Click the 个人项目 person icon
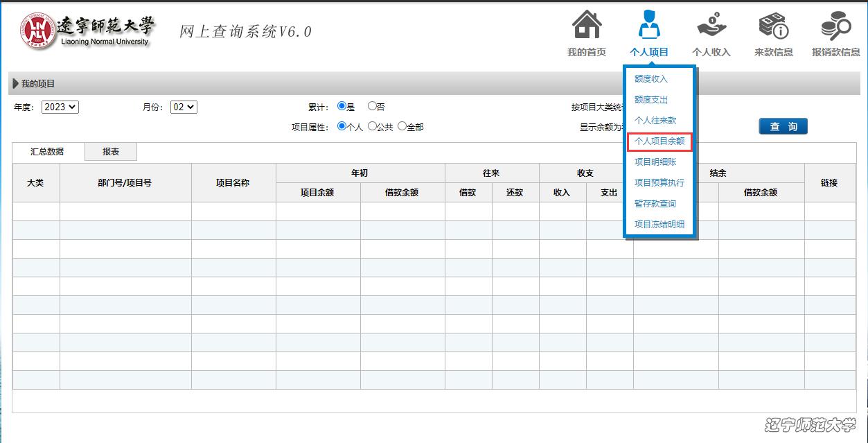Image resolution: width=868 pixels, height=443 pixels. (x=648, y=26)
